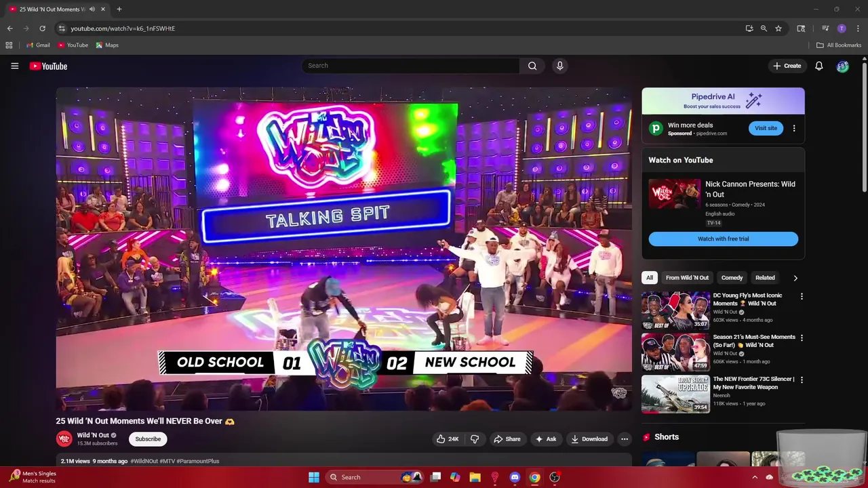Open File Explorer from the taskbar
The width and height of the screenshot is (868, 488).
coord(475,477)
